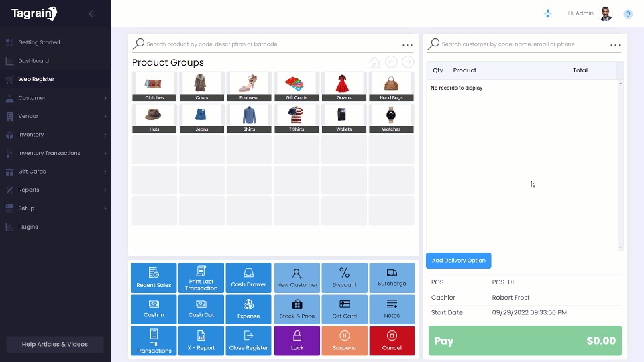Expand the Customer sidebar menu
The image size is (644, 362).
coord(55,98)
